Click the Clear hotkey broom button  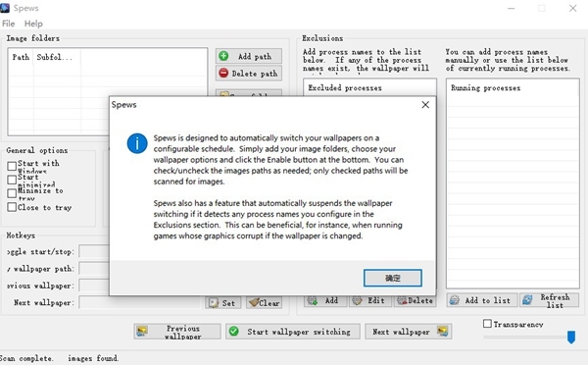pyautogui.click(x=264, y=302)
